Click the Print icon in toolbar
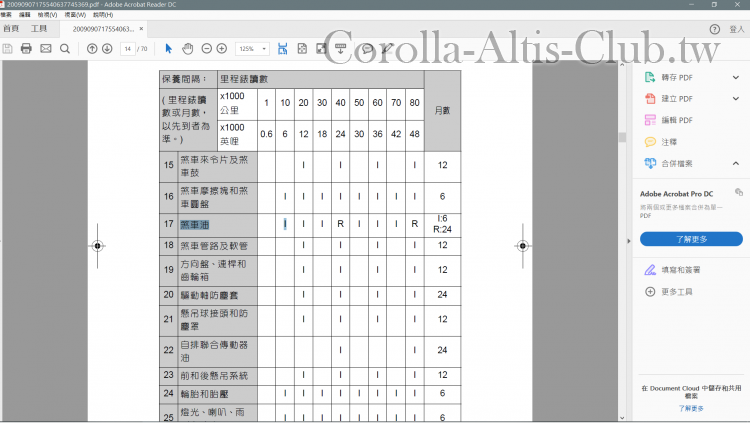 click(27, 48)
